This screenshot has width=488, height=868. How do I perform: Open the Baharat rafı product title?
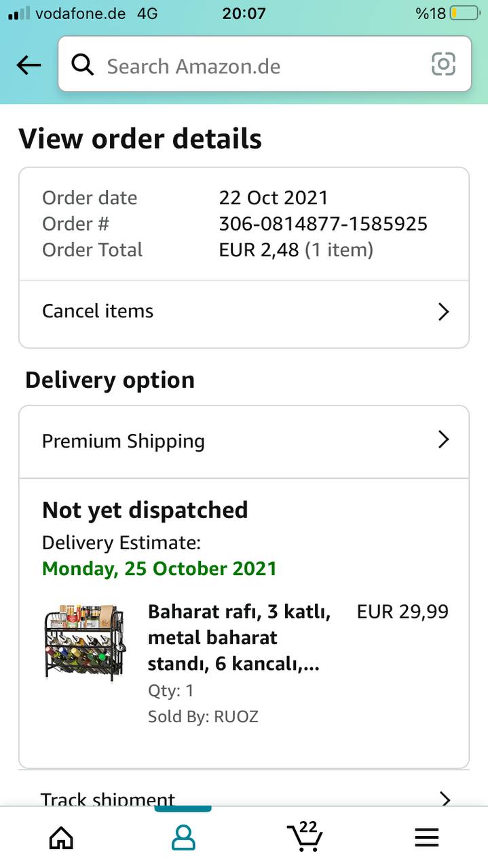[240, 638]
